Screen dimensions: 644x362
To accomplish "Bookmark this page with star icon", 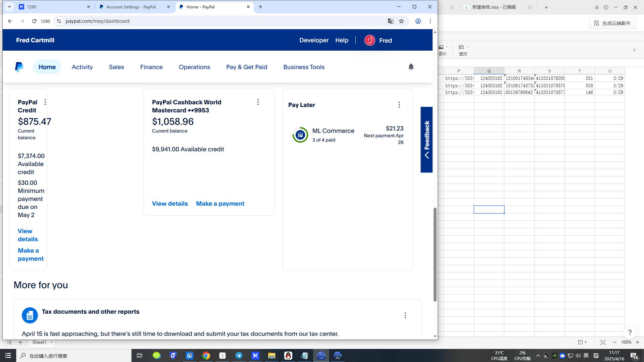I will click(x=401, y=21).
